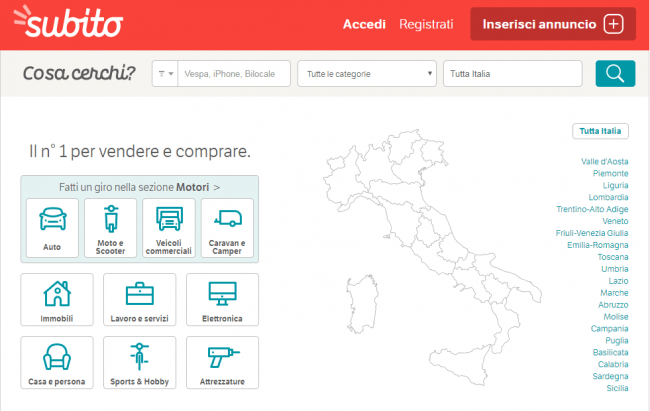Select the Piemonte region
Viewport: 650px width, 411px height.
(610, 173)
